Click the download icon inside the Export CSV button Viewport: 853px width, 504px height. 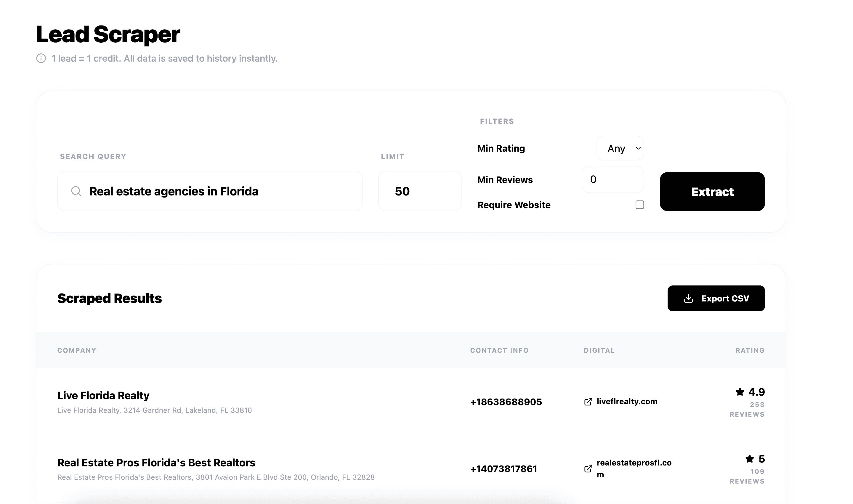[x=689, y=298]
